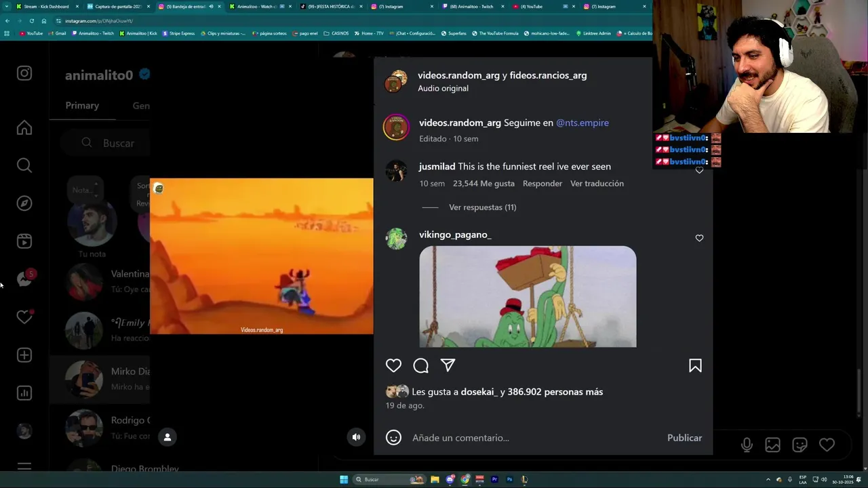Expand Ver respuestas (11)

pyautogui.click(x=482, y=207)
